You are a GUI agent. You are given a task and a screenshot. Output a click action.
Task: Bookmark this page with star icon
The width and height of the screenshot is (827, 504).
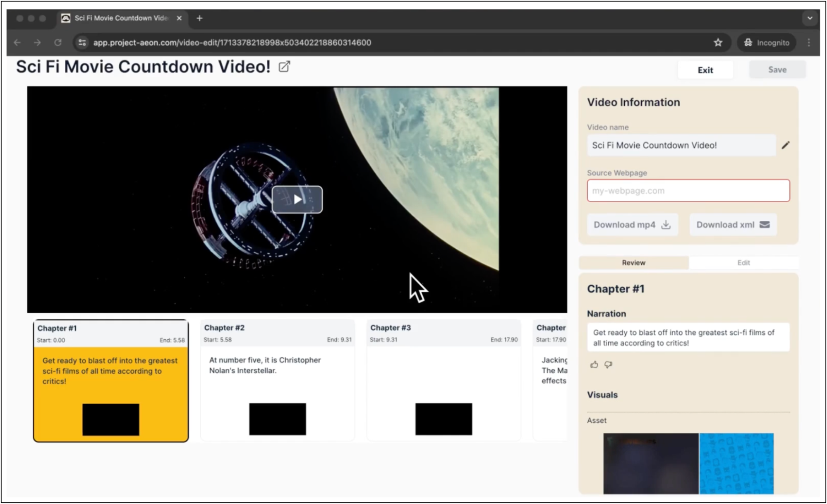(x=718, y=43)
